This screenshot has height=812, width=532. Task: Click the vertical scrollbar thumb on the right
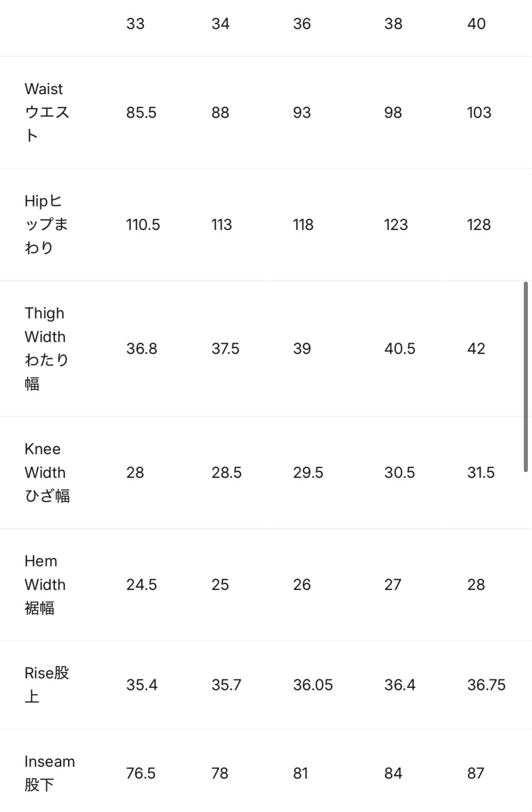click(x=526, y=376)
